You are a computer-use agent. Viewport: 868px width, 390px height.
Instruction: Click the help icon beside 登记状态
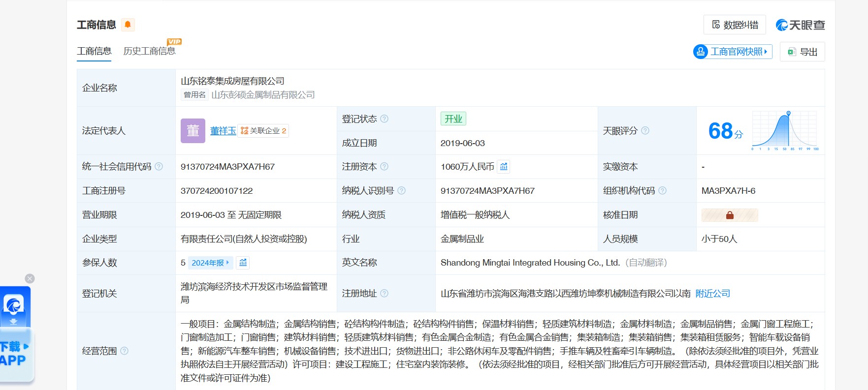[385, 119]
